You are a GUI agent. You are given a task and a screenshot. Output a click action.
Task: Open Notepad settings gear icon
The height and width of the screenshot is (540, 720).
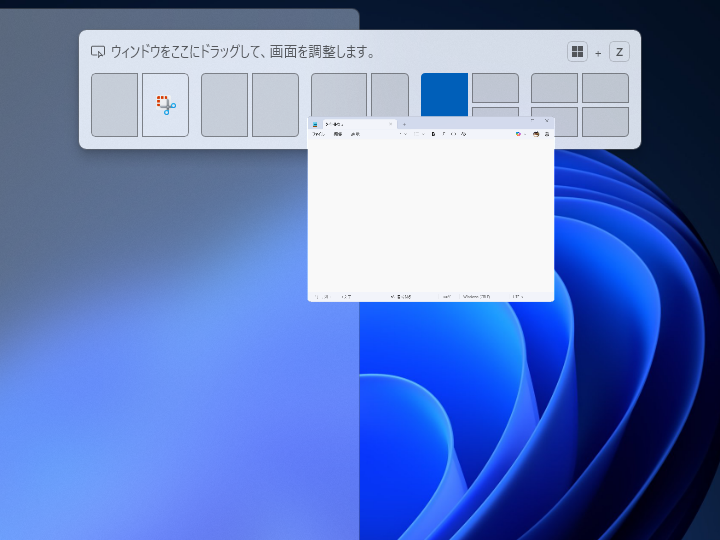click(x=547, y=134)
